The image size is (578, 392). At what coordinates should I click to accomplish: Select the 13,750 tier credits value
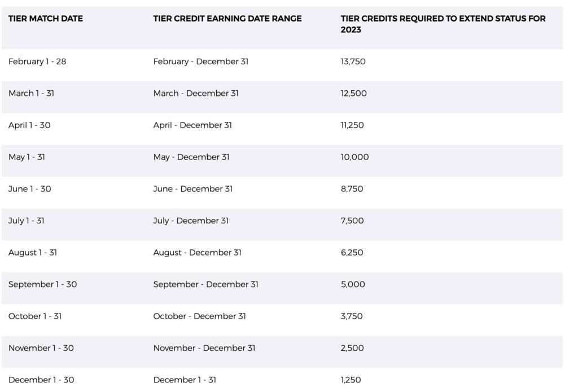(x=353, y=61)
